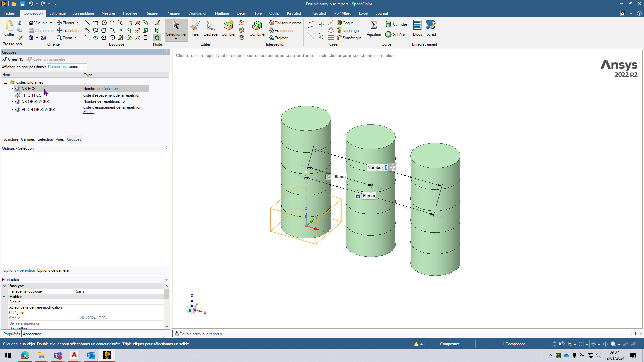Toggle the lock on 30mm dimension
The width and height of the screenshot is (644, 362).
pyautogui.click(x=328, y=177)
